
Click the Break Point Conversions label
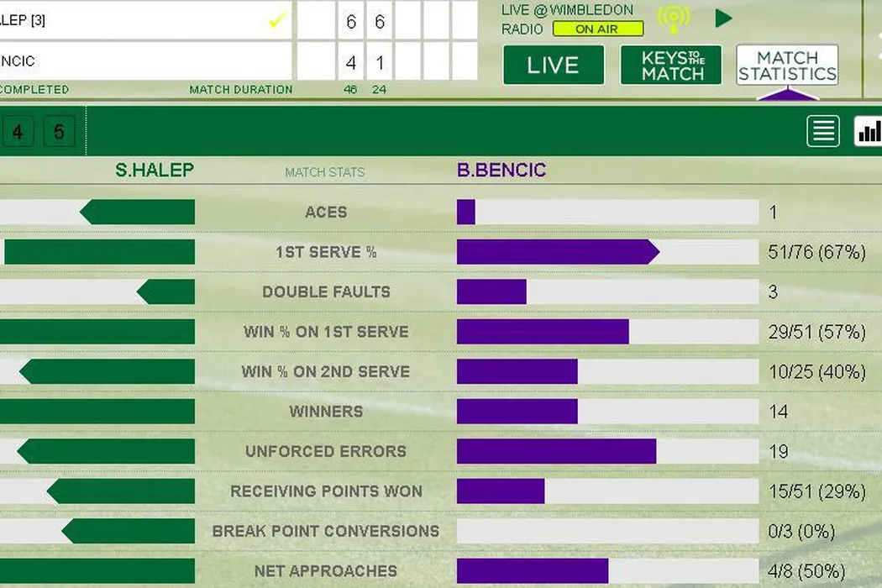click(326, 532)
